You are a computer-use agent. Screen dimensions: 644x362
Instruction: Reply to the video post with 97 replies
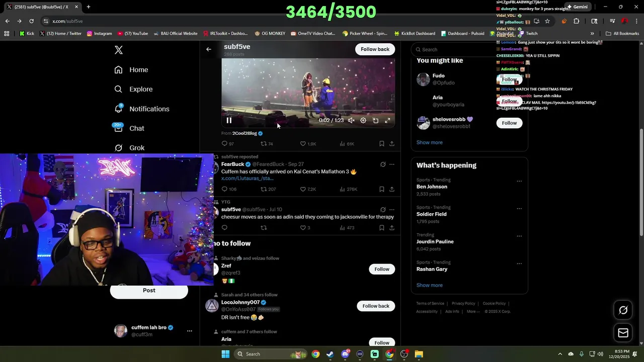(228, 144)
